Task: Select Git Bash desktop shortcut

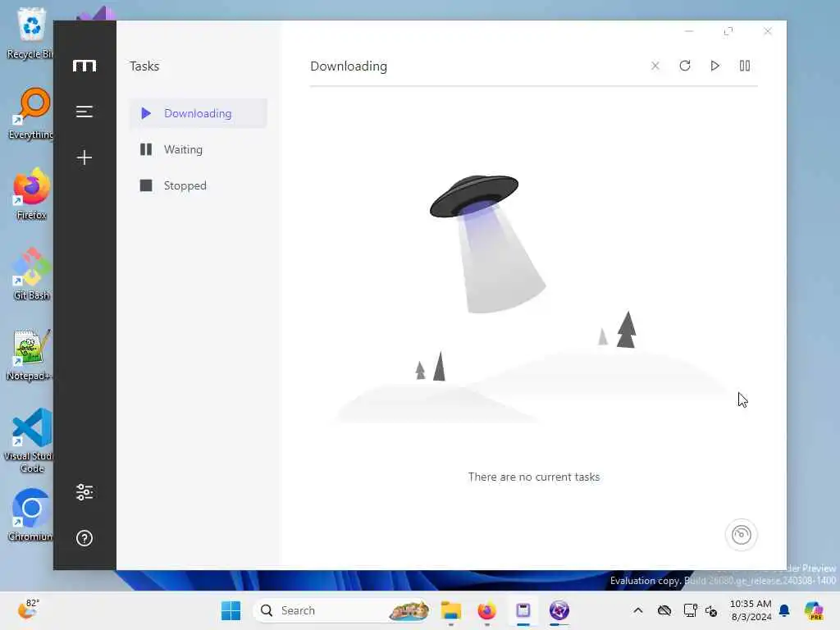Action: coord(31,274)
